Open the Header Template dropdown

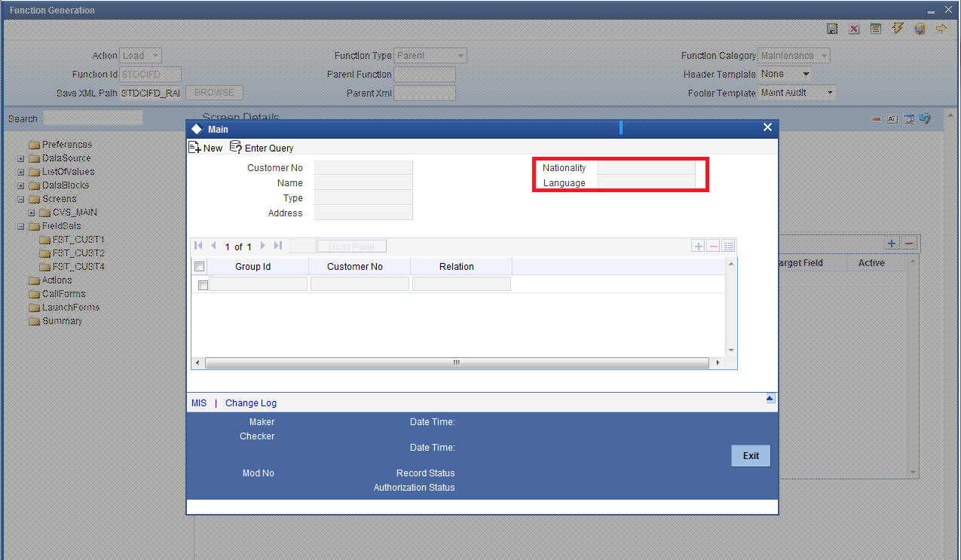coord(786,74)
